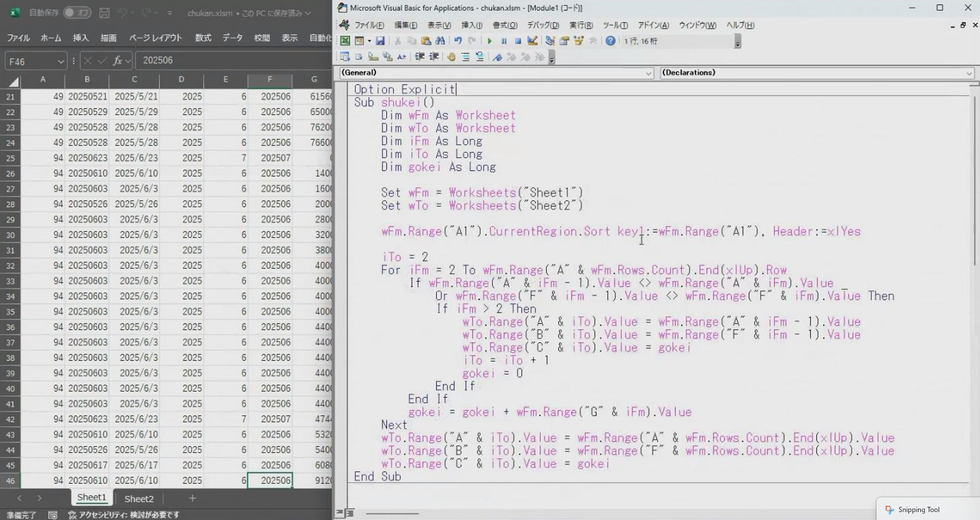Image resolution: width=980 pixels, height=520 pixels.
Task: Expand Standard toolbar options next to 1行, 16桁
Action: click(738, 42)
